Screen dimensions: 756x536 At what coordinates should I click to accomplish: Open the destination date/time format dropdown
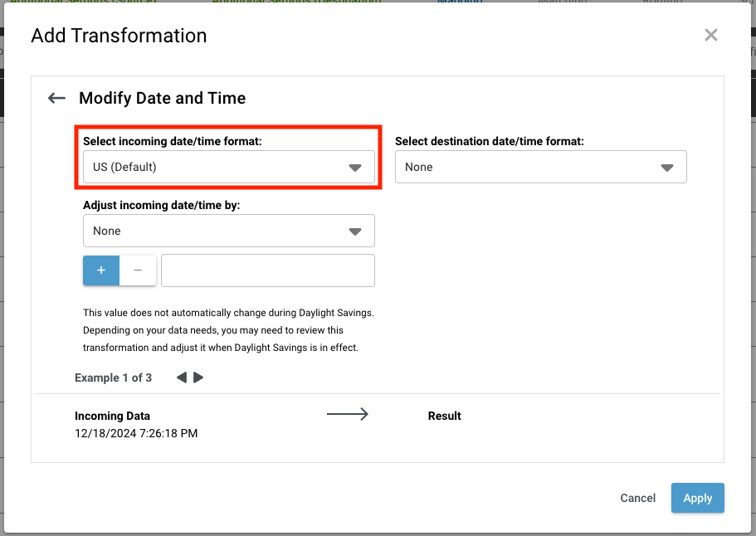click(x=540, y=167)
